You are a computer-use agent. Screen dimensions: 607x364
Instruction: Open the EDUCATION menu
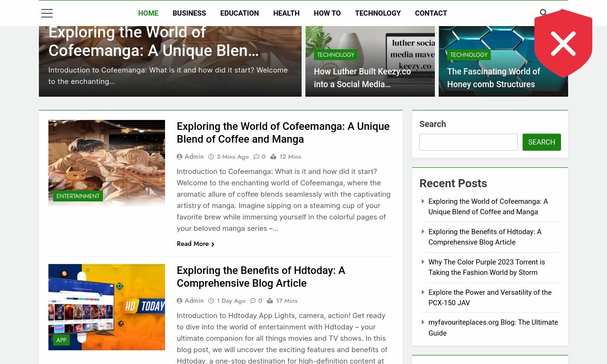(239, 13)
